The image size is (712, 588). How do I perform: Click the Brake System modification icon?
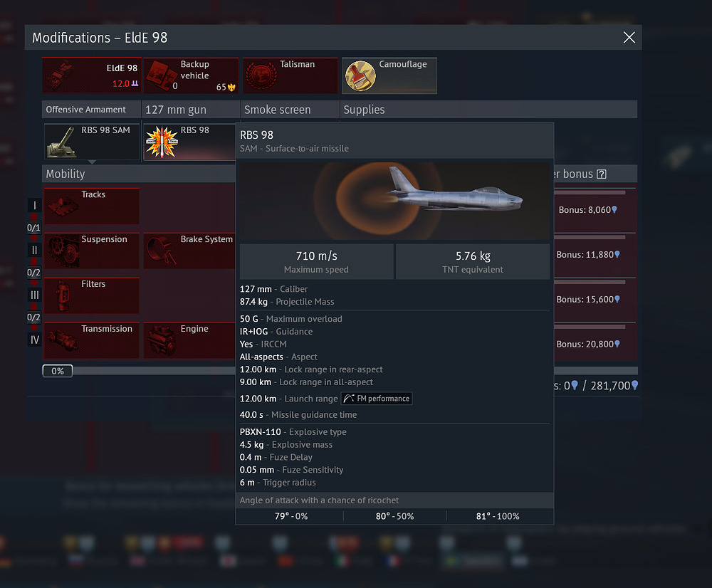pos(162,251)
